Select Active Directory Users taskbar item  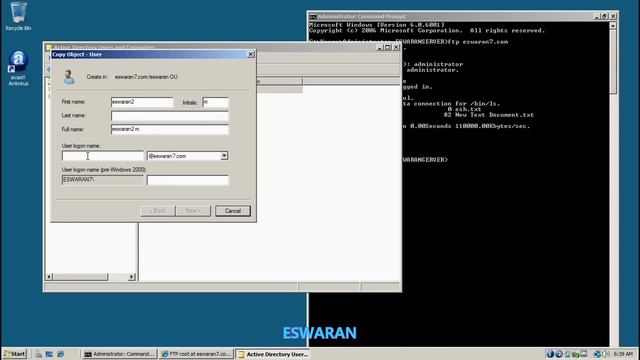pos(273,354)
